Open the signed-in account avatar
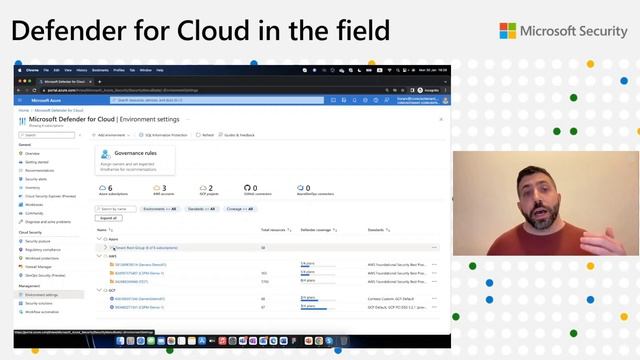 pyautogui.click(x=445, y=100)
